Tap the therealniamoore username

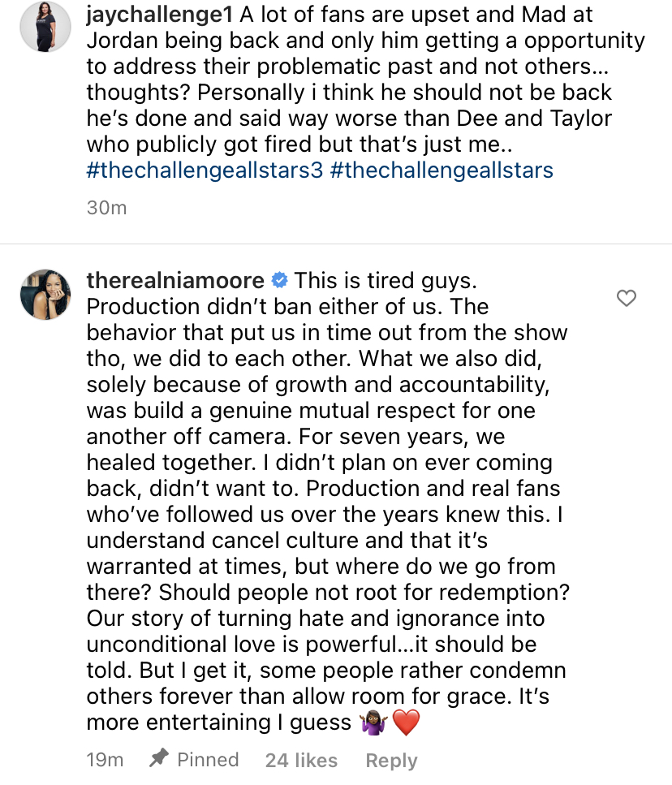(175, 280)
